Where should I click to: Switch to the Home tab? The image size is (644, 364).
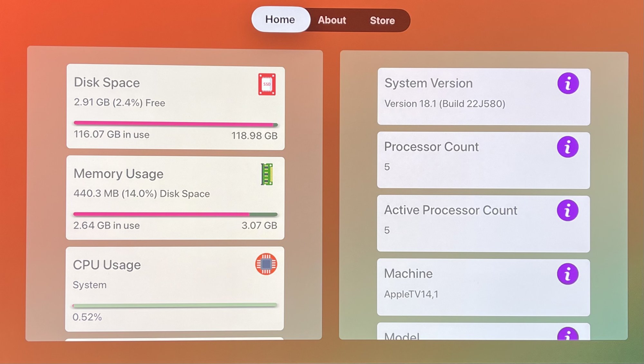coord(280,19)
